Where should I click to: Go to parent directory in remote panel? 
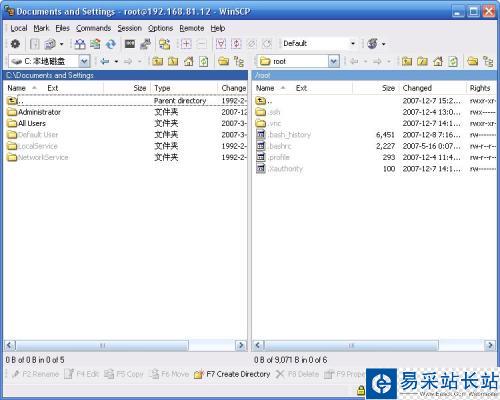407,61
